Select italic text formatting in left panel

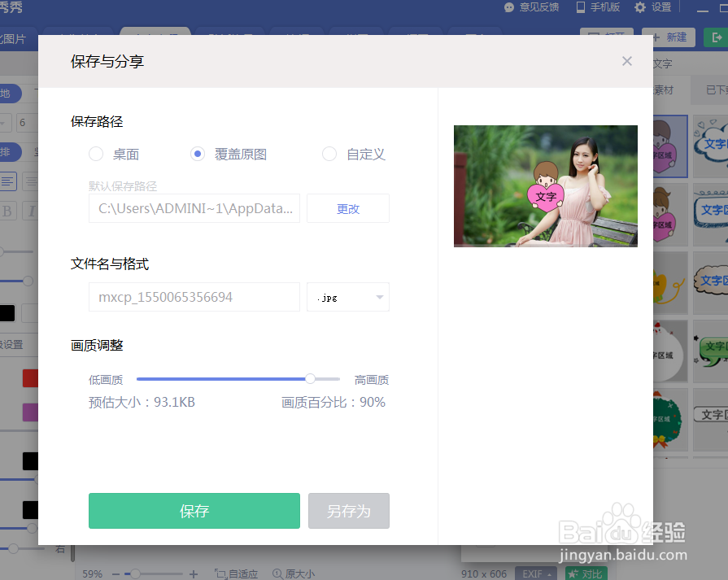31,210
